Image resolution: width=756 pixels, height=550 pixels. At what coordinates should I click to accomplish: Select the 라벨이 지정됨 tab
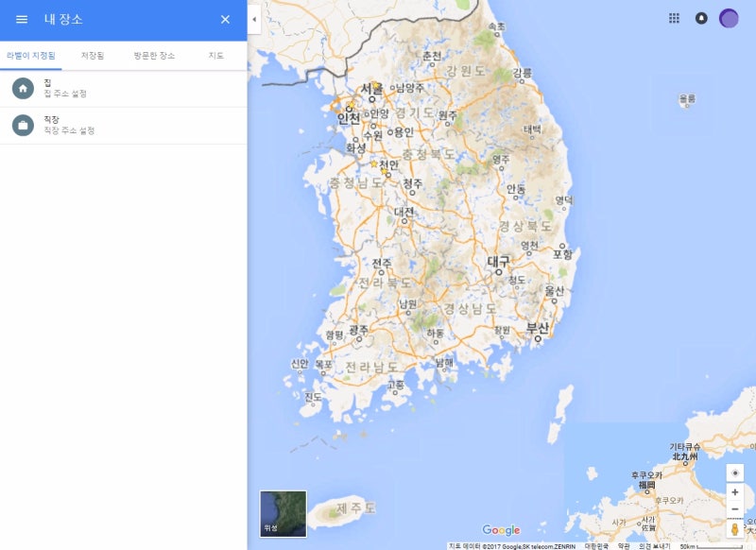(x=31, y=56)
